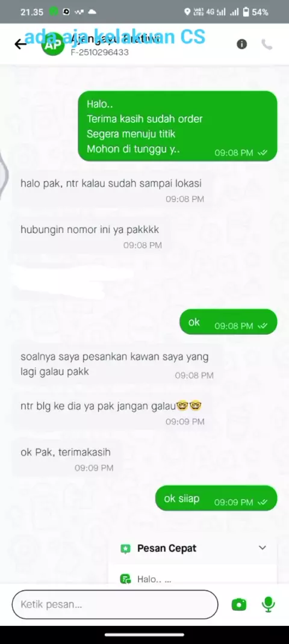Tap the "Terima kasih sudah order" message bubble
Screen dimensions: 289x644
(178, 126)
